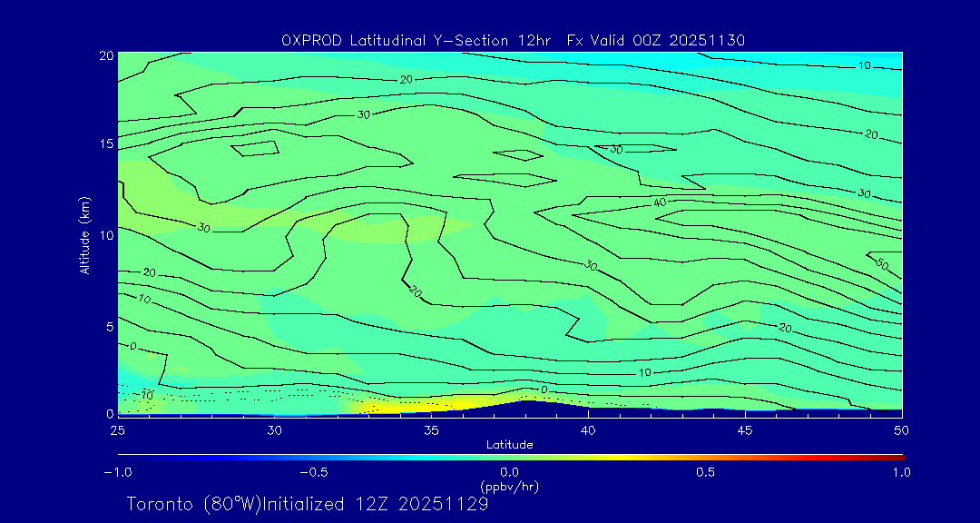The width and height of the screenshot is (980, 523).
Task: Pick the dark blue end of the color bar
Action: [x=122, y=457]
